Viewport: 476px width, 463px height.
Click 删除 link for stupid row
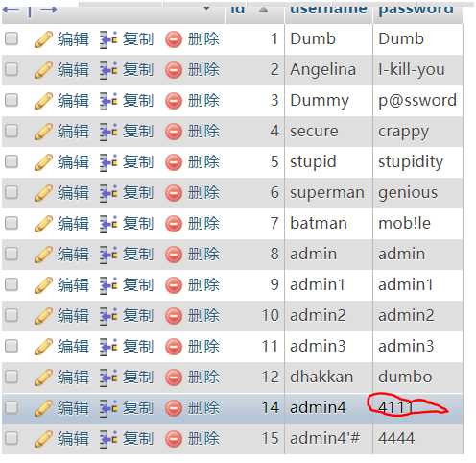coord(203,162)
